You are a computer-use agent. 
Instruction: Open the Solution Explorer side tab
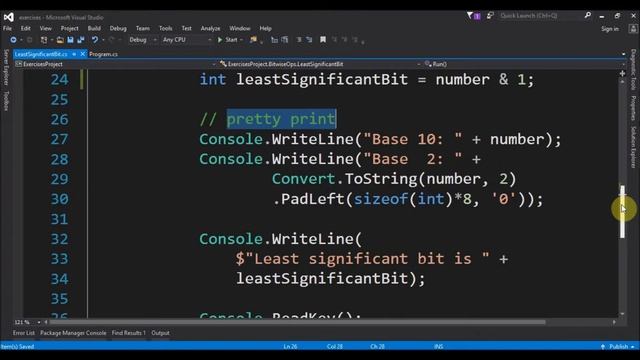(633, 147)
